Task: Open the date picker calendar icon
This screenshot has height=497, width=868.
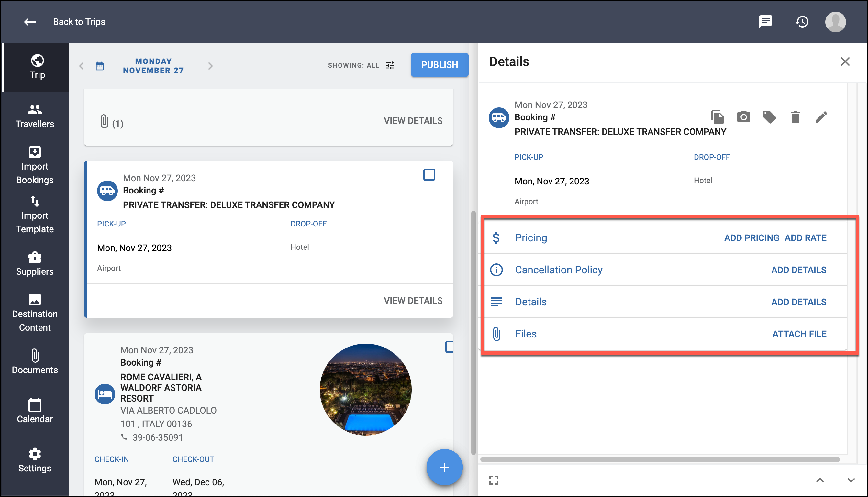Action: coord(99,66)
